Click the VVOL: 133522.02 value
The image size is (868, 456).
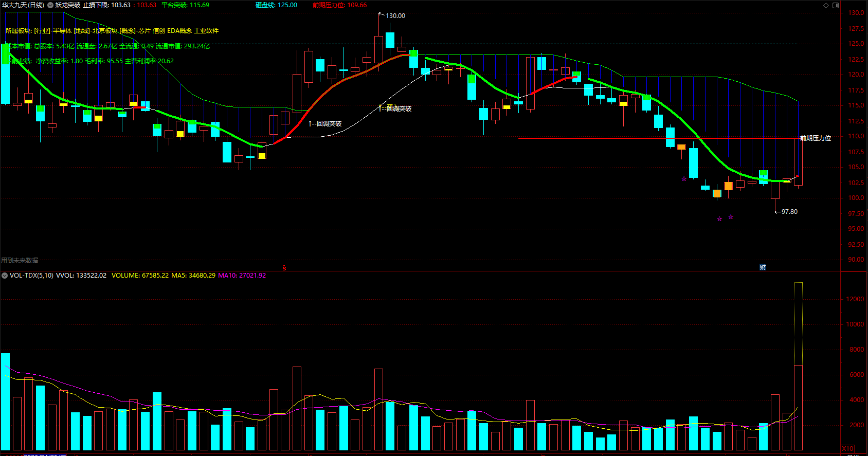[81, 276]
